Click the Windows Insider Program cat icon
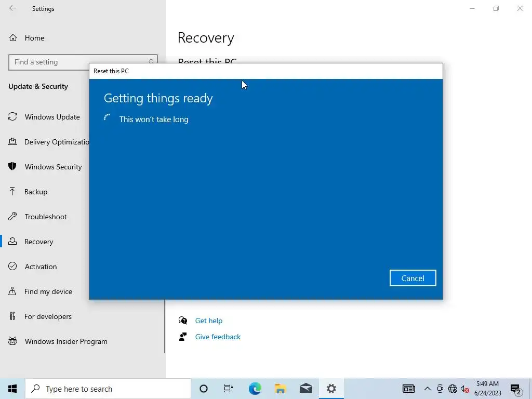 [12, 341]
